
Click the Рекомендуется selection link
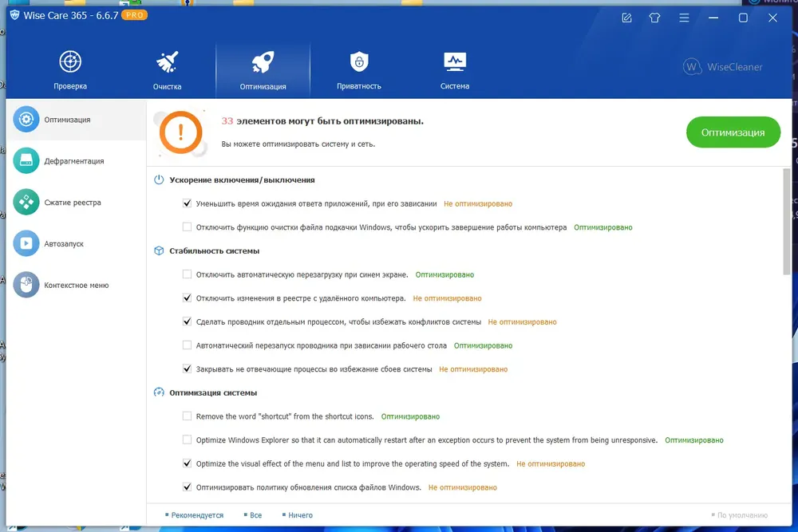[x=197, y=515]
